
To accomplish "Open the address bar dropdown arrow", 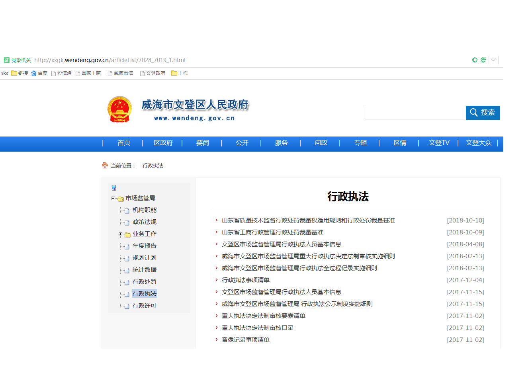I will (x=493, y=60).
